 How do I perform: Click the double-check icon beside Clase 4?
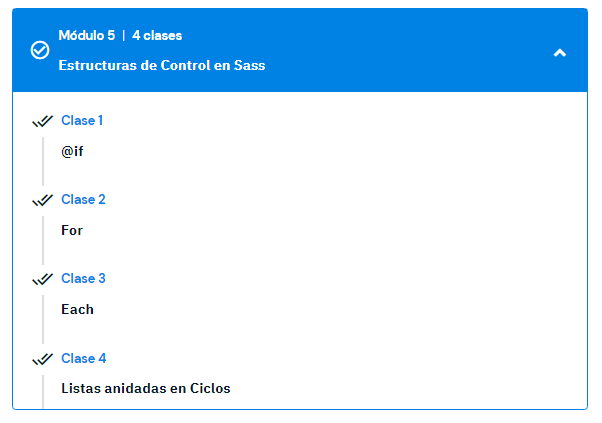tap(42, 359)
